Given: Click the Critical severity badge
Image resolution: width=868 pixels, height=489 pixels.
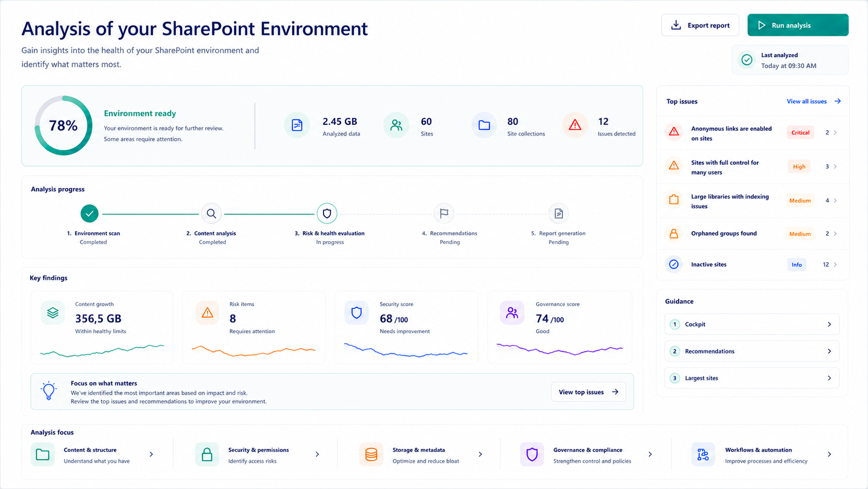Looking at the screenshot, I should tap(800, 133).
